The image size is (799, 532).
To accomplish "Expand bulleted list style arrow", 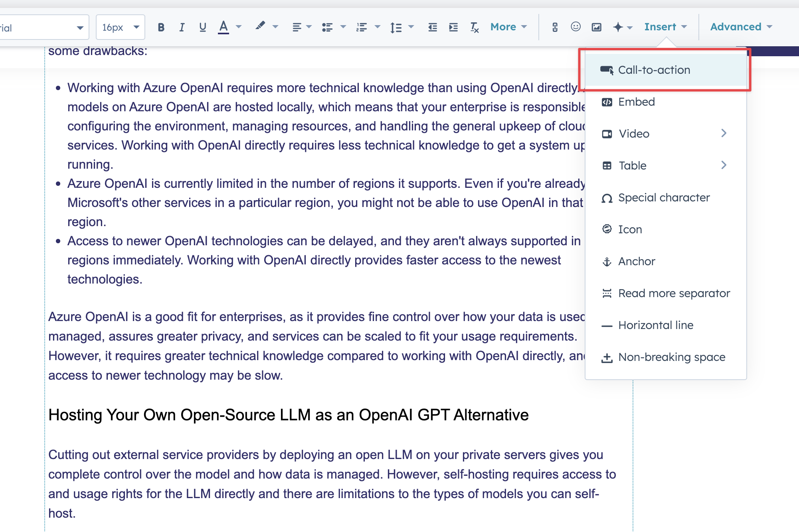I will (343, 27).
